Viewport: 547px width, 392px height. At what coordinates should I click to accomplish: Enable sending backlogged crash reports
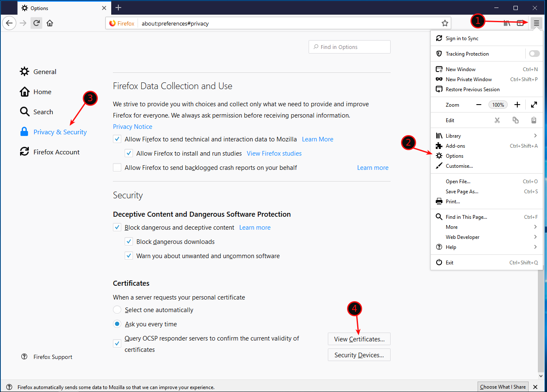117,168
